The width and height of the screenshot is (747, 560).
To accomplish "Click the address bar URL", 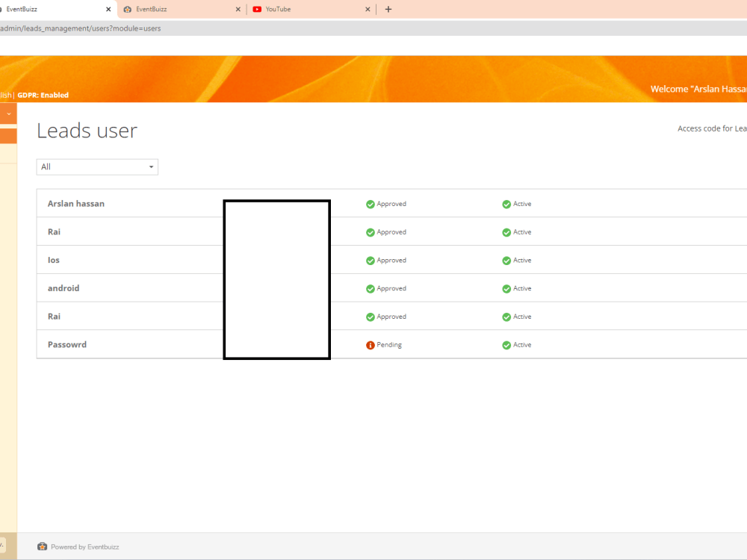I will click(80, 28).
